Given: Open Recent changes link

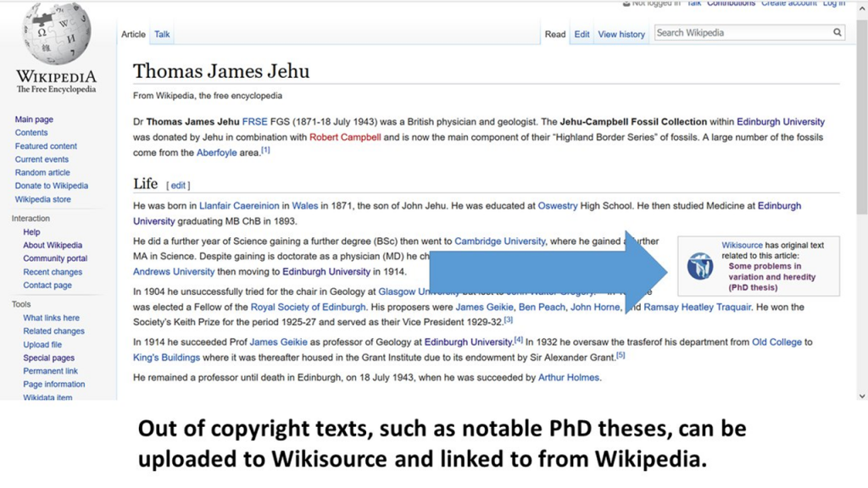Looking at the screenshot, I should click(53, 272).
